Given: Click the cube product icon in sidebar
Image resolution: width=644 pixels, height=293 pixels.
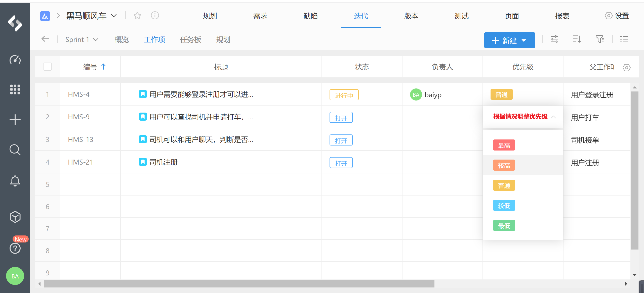Looking at the screenshot, I should click(15, 217).
